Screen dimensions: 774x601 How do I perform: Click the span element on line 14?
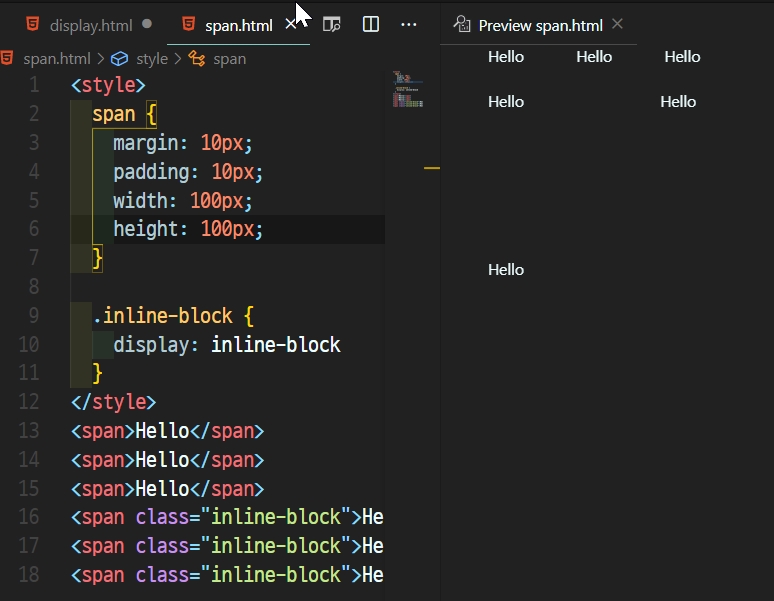click(167, 460)
